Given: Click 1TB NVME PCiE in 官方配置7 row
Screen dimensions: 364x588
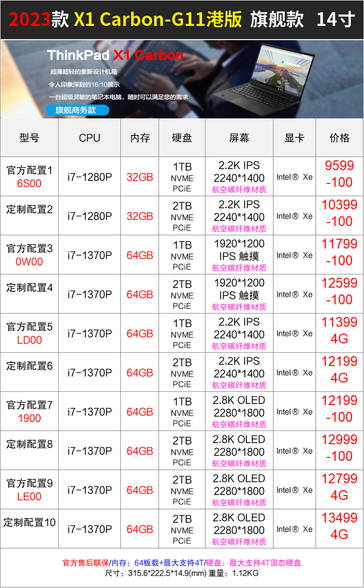Looking at the screenshot, I should (182, 412).
